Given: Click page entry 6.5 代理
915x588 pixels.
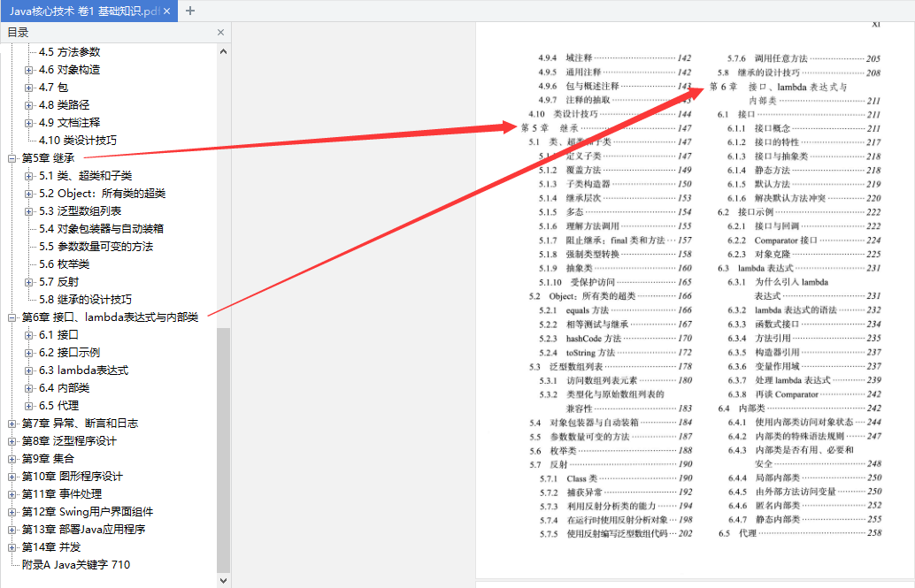Looking at the screenshot, I should [x=799, y=533].
